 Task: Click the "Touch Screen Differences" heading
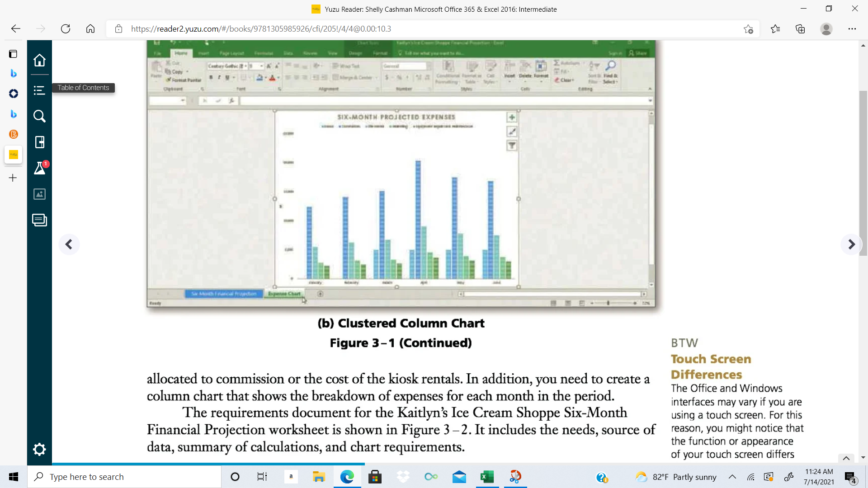point(711,367)
